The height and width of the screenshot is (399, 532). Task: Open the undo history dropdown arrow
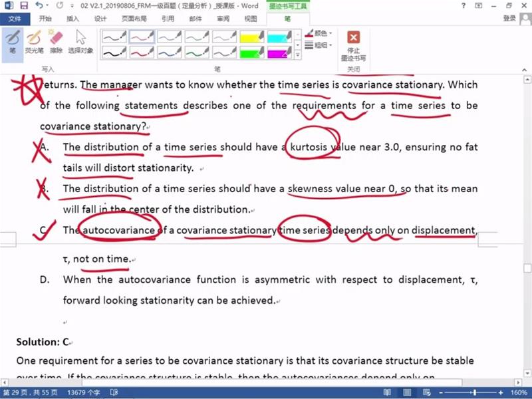tap(47, 5)
